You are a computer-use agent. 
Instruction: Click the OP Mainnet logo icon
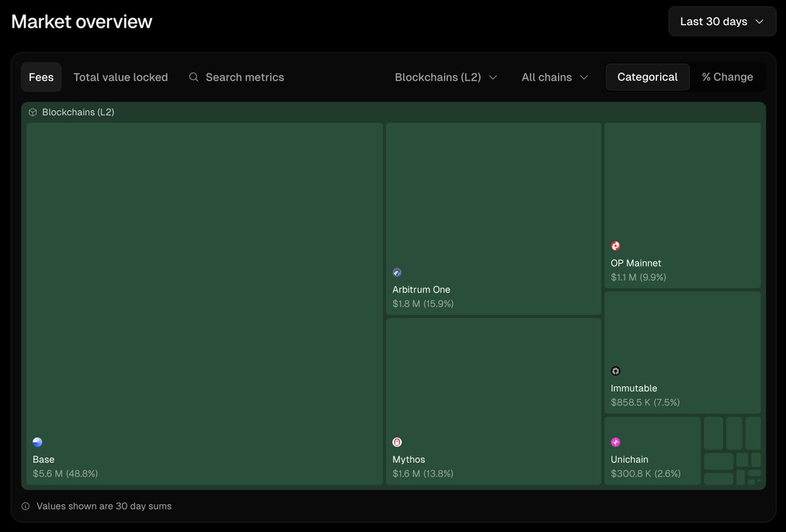(x=616, y=246)
